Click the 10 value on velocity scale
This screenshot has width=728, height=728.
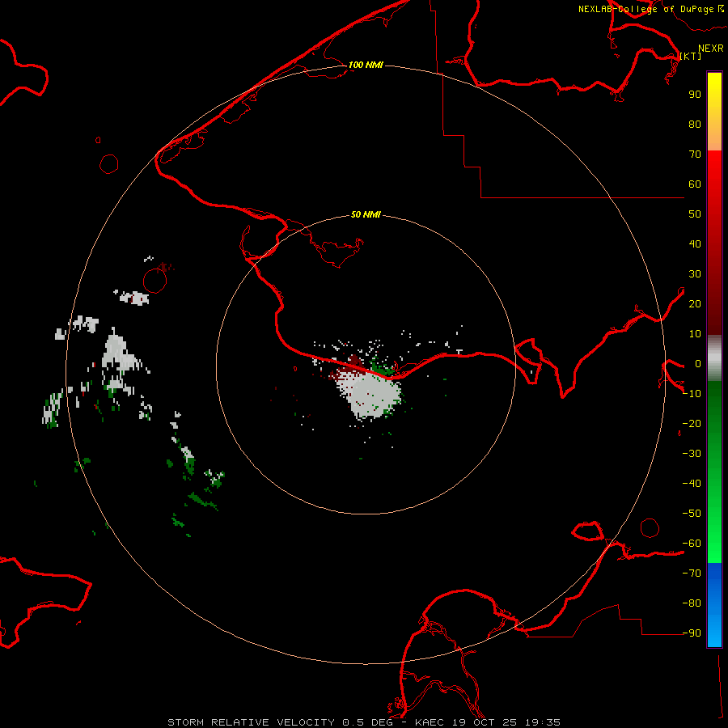click(x=695, y=334)
